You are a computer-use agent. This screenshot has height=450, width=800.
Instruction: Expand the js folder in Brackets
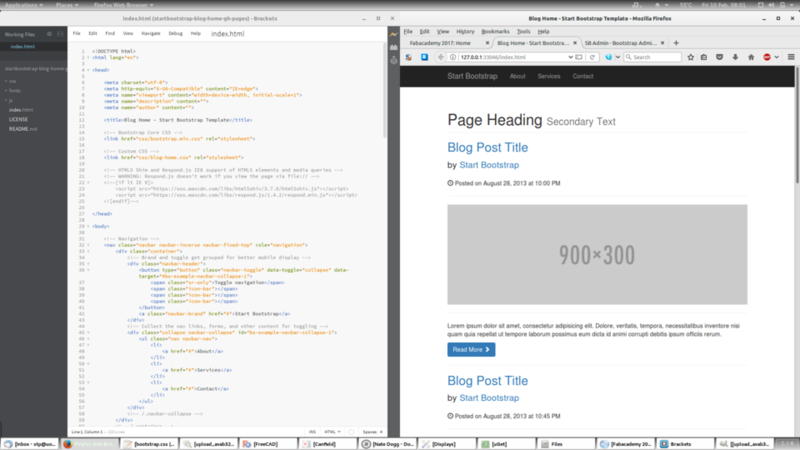coord(6,101)
